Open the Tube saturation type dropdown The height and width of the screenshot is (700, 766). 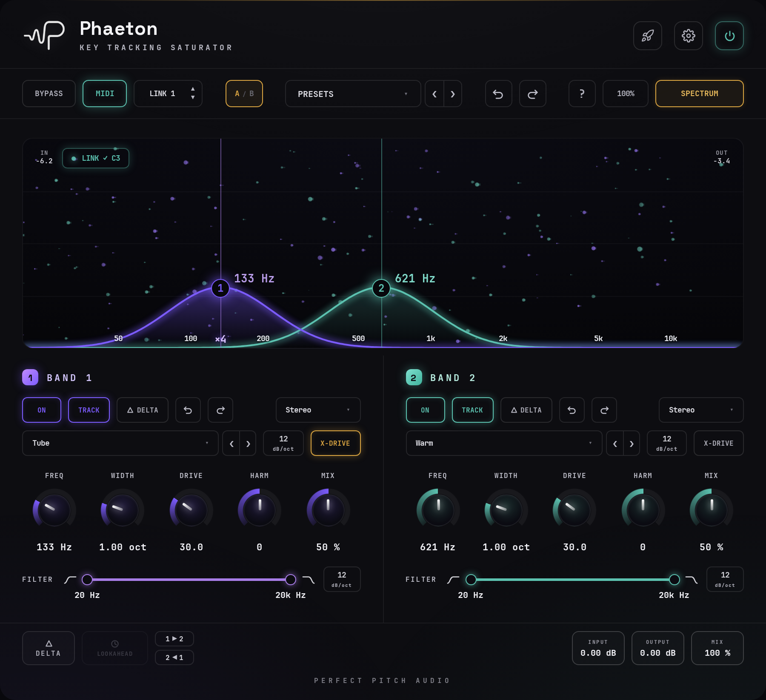pos(120,443)
